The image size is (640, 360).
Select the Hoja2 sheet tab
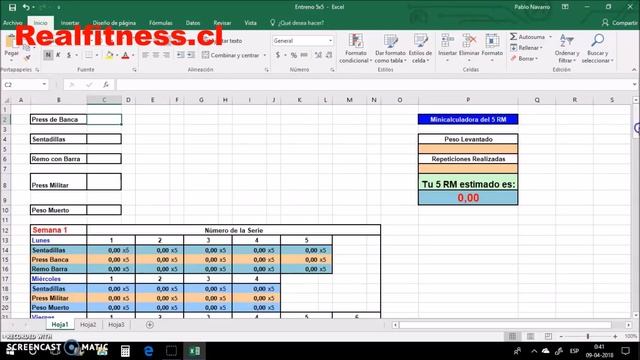point(88,324)
